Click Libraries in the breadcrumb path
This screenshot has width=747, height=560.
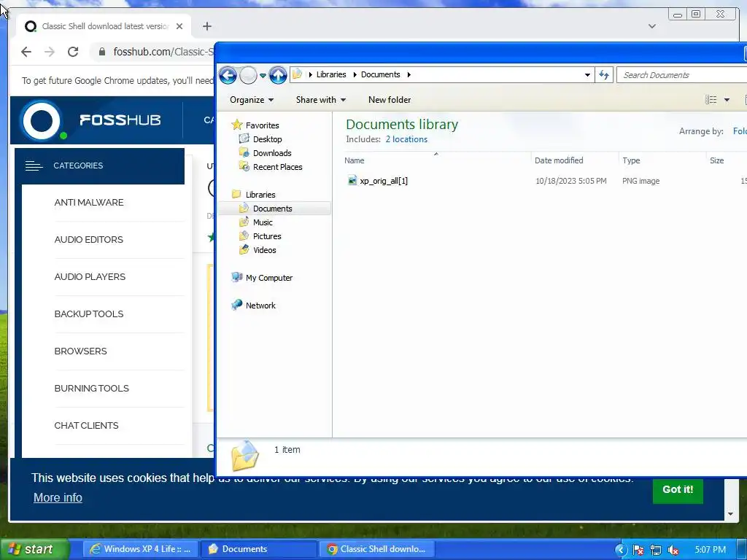pos(331,74)
